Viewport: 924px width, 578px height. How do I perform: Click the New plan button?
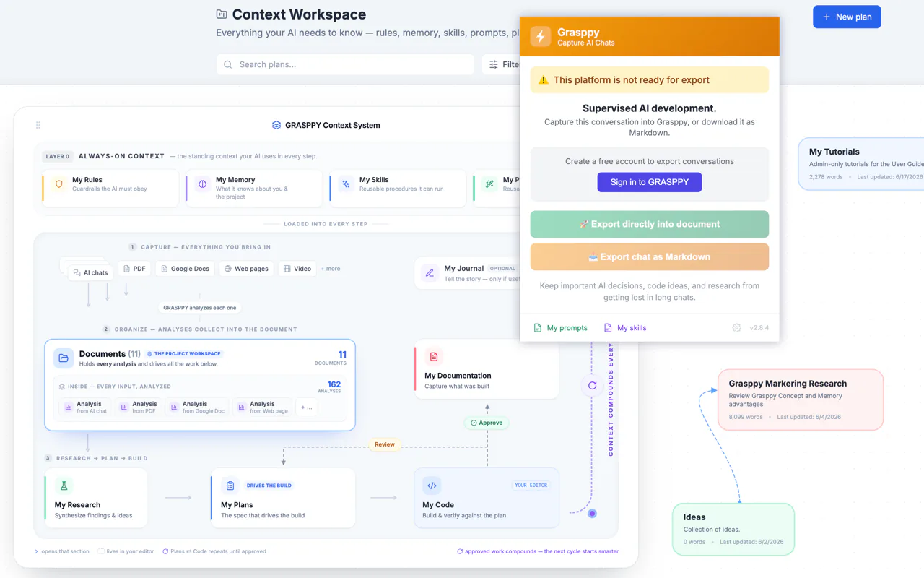(x=847, y=17)
